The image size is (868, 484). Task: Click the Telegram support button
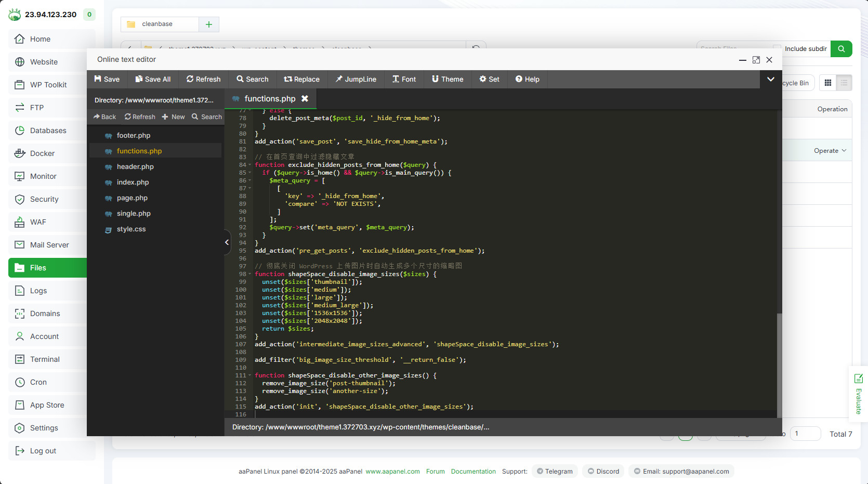pos(555,472)
